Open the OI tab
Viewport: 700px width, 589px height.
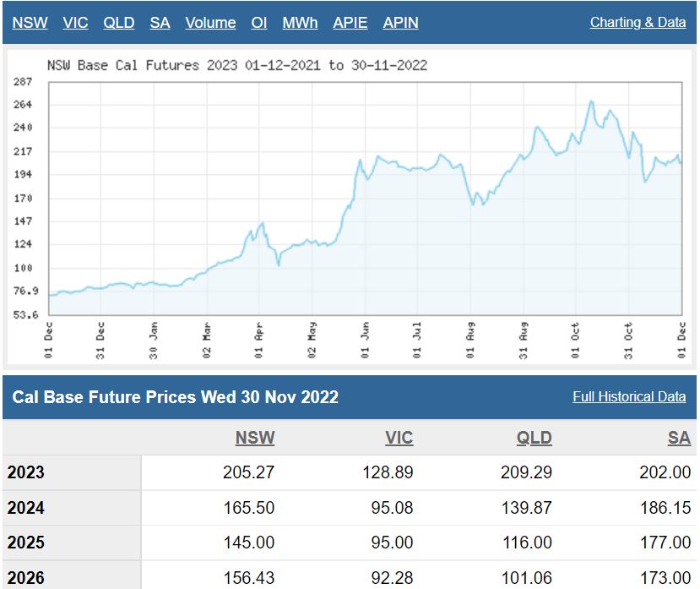[x=259, y=23]
